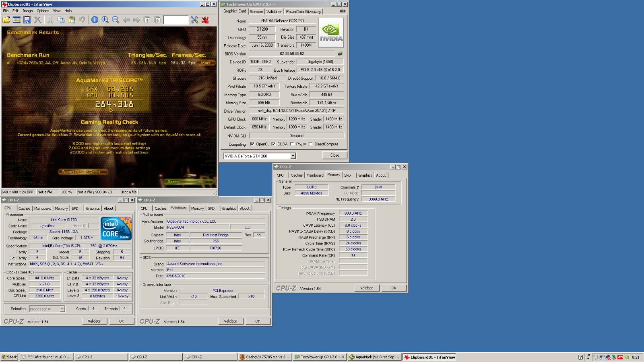The width and height of the screenshot is (644, 362).
Task: Open Graphics tab in the CPU-Z Mainboard window
Action: [x=229, y=209]
